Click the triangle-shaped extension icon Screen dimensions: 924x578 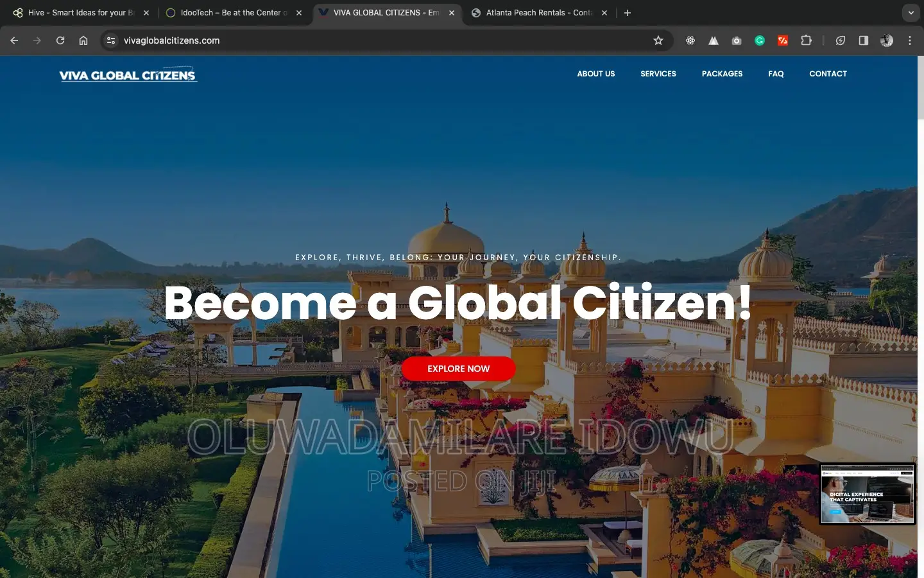click(x=714, y=40)
